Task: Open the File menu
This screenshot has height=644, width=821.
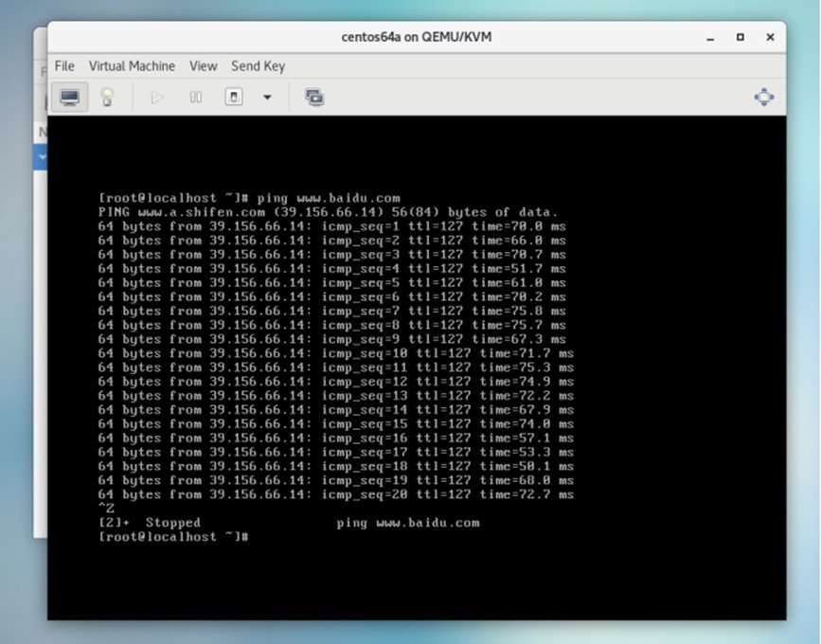Action: tap(64, 66)
